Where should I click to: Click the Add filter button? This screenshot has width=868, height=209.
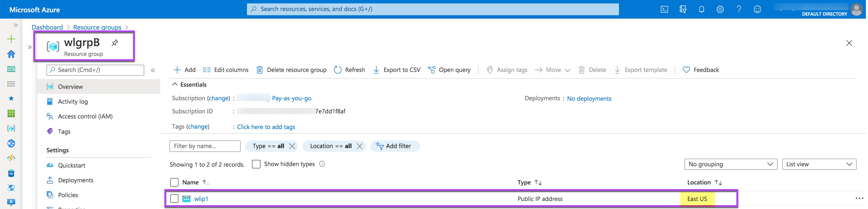click(395, 146)
